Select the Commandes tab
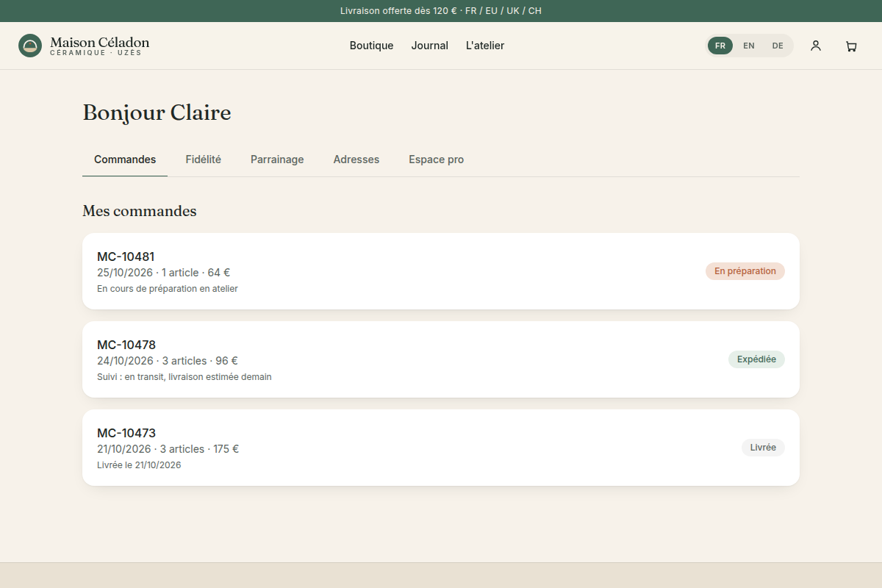Screen dimensions: 882x588 point(125,159)
